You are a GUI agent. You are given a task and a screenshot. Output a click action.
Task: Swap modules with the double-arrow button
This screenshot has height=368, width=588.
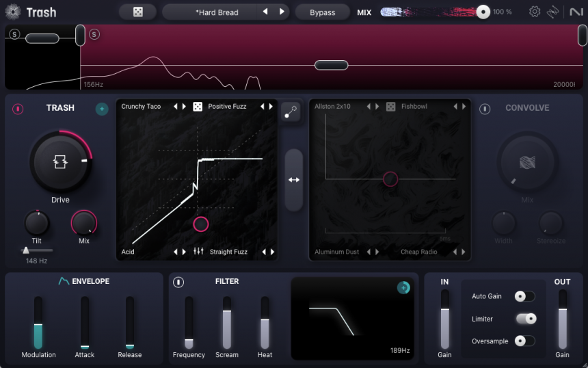[293, 180]
